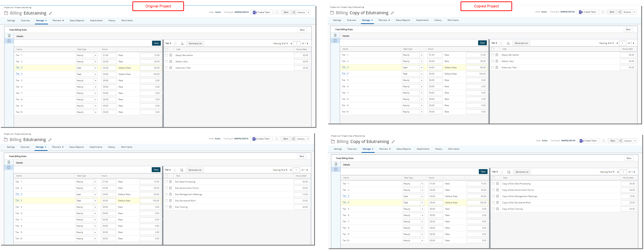
Task: Click Create Team in original Edutraining Tier 4 header
Action: (261, 139)
